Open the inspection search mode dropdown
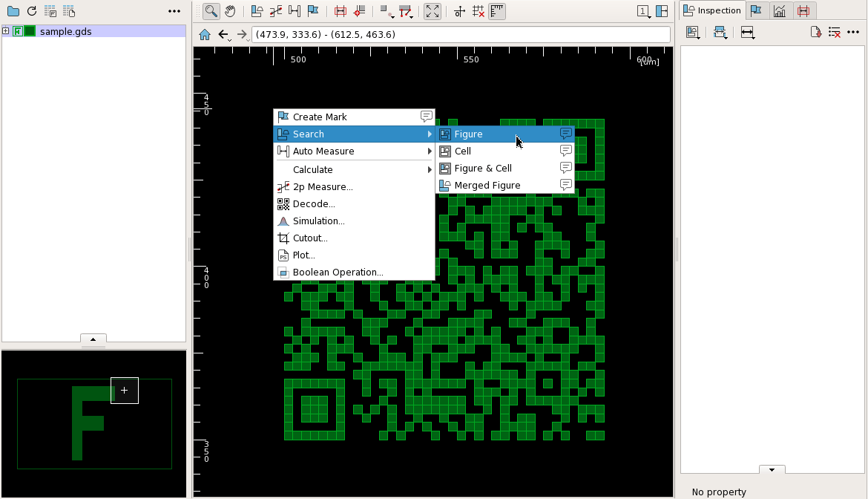 pos(693,33)
